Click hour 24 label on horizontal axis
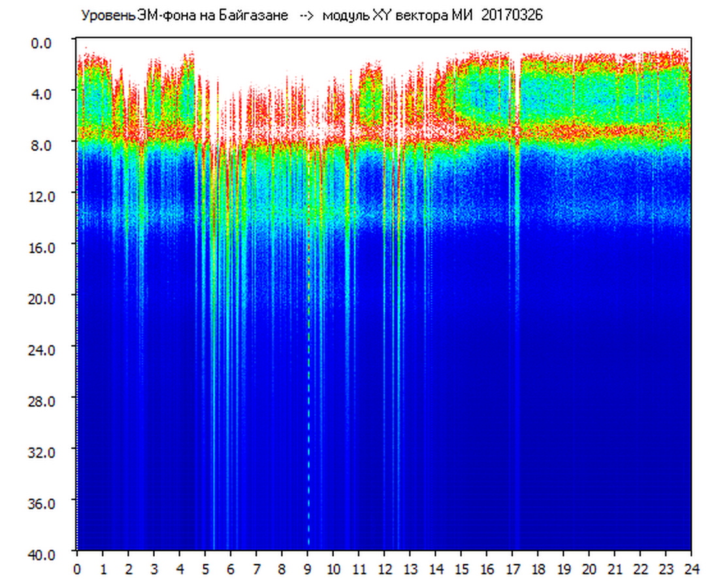The height and width of the screenshot is (588, 716). click(691, 569)
